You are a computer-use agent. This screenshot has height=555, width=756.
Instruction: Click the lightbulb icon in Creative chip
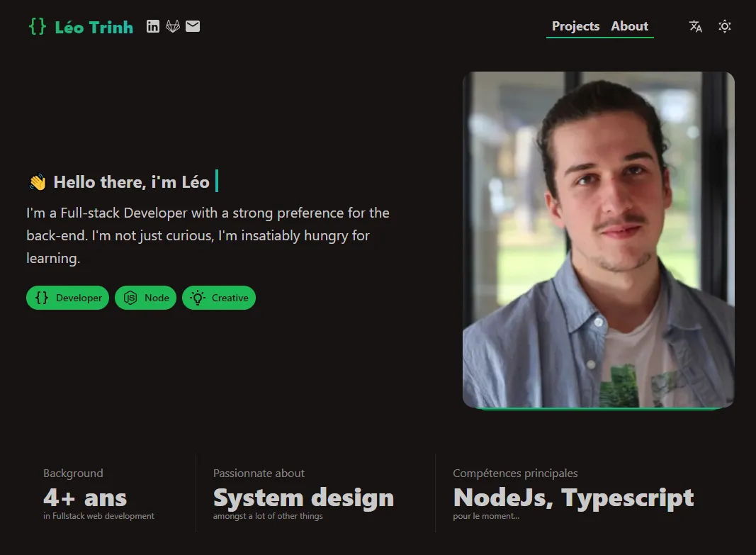point(197,298)
